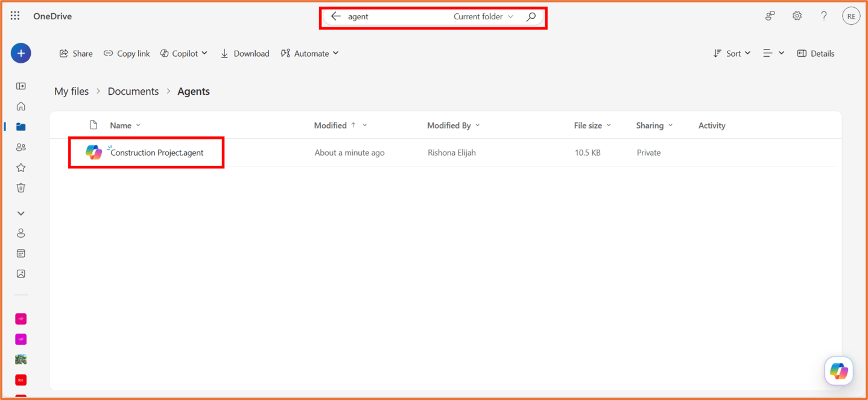
Task: Open 'Construction Project.agent' file
Action: click(x=157, y=153)
